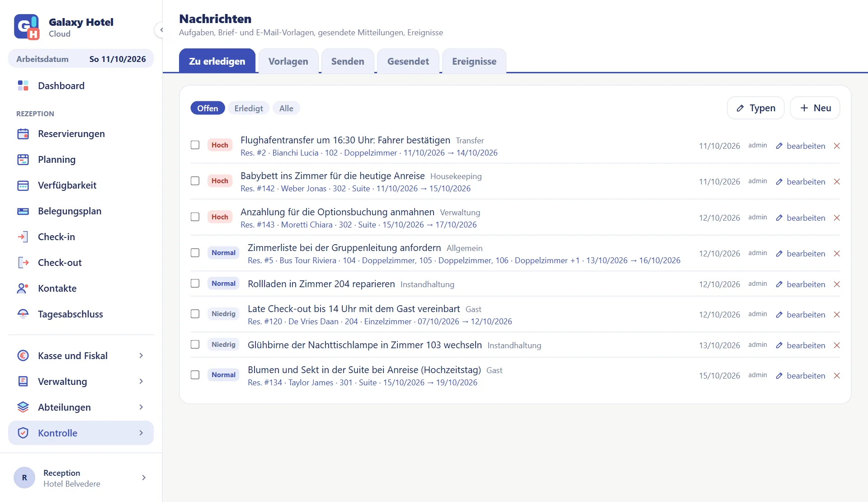Image resolution: width=868 pixels, height=502 pixels.
Task: Click the Planning icon in sidebar
Action: click(x=23, y=160)
